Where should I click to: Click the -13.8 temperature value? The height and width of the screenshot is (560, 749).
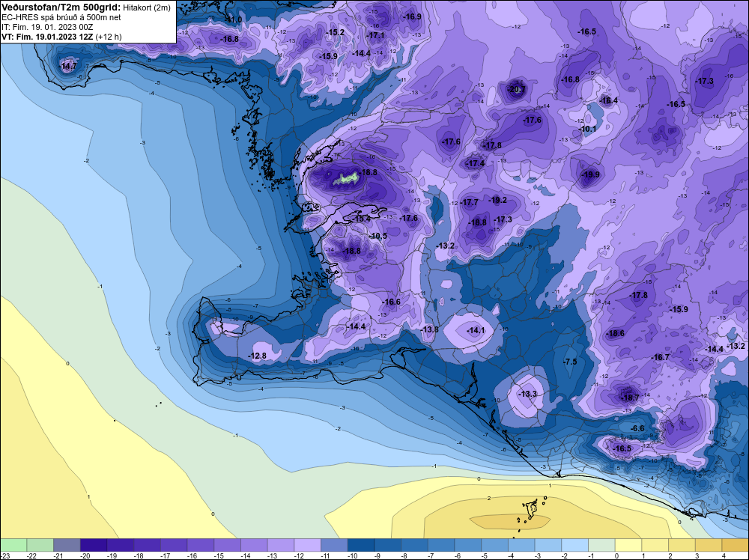(x=430, y=329)
